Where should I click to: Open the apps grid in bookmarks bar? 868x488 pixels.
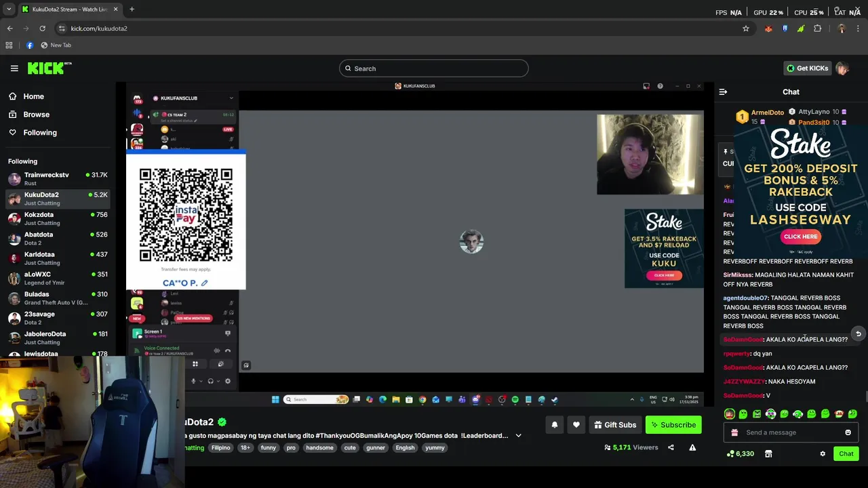[x=9, y=45]
